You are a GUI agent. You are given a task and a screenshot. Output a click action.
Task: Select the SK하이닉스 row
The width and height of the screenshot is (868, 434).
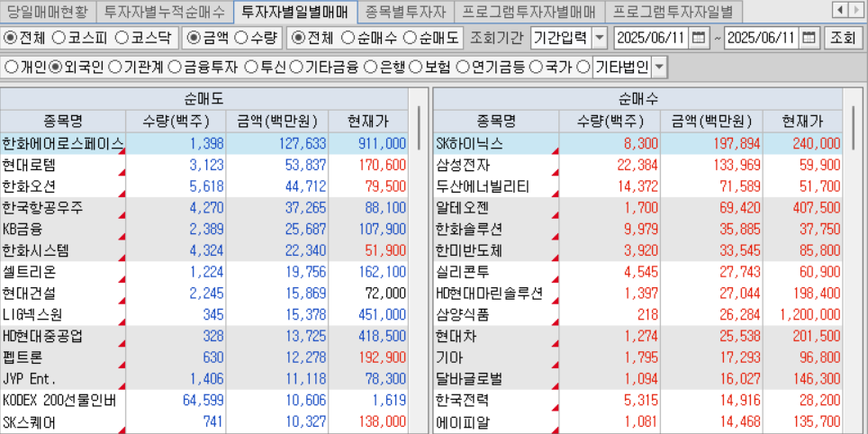coord(637,143)
